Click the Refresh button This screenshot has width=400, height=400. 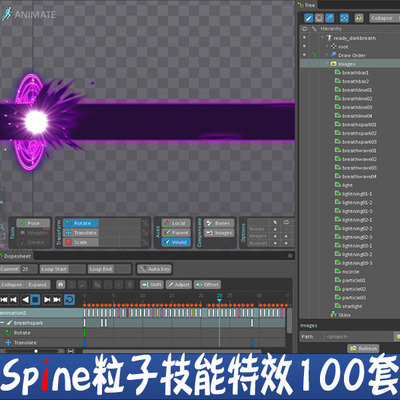tap(363, 348)
